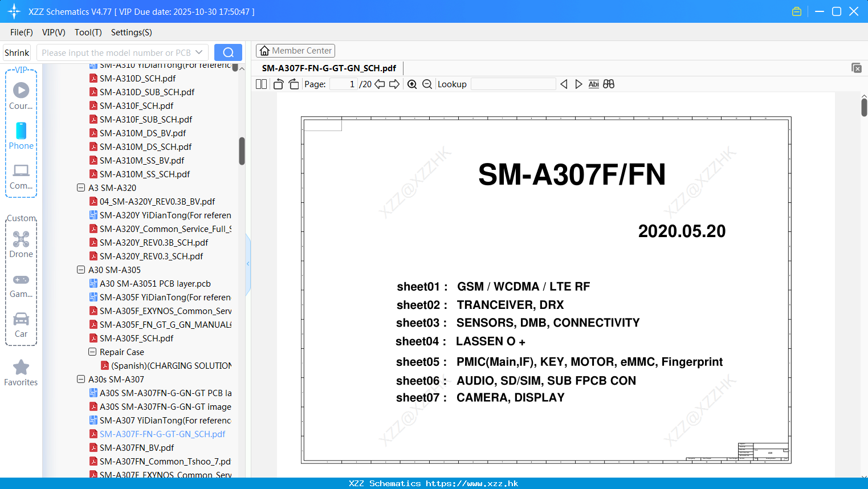868x489 pixels.
Task: Collapse the A3 SM-A320 folder
Action: click(81, 188)
